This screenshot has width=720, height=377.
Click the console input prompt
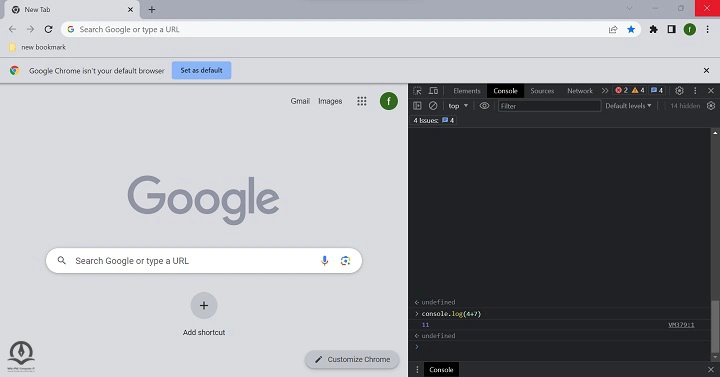click(x=560, y=347)
